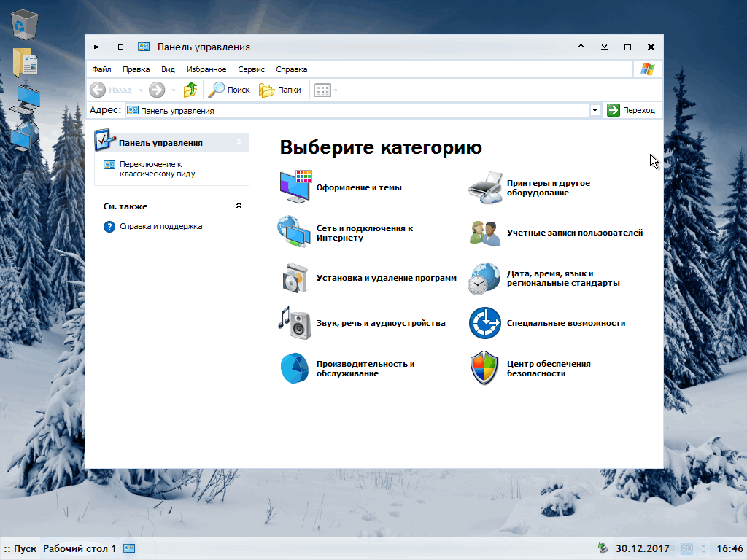Click the Переход go button
This screenshot has height=560, width=747.
coord(632,111)
